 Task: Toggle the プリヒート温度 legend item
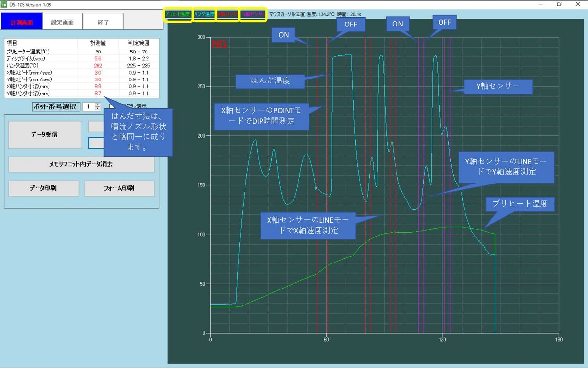[178, 15]
